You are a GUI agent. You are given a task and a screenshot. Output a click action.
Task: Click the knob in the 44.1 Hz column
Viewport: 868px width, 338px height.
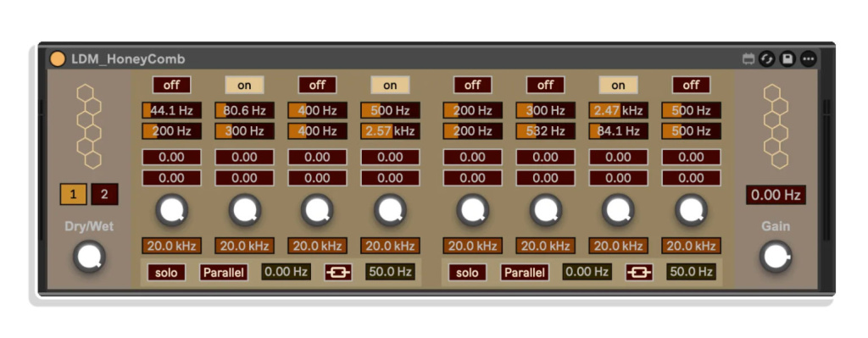pyautogui.click(x=171, y=210)
